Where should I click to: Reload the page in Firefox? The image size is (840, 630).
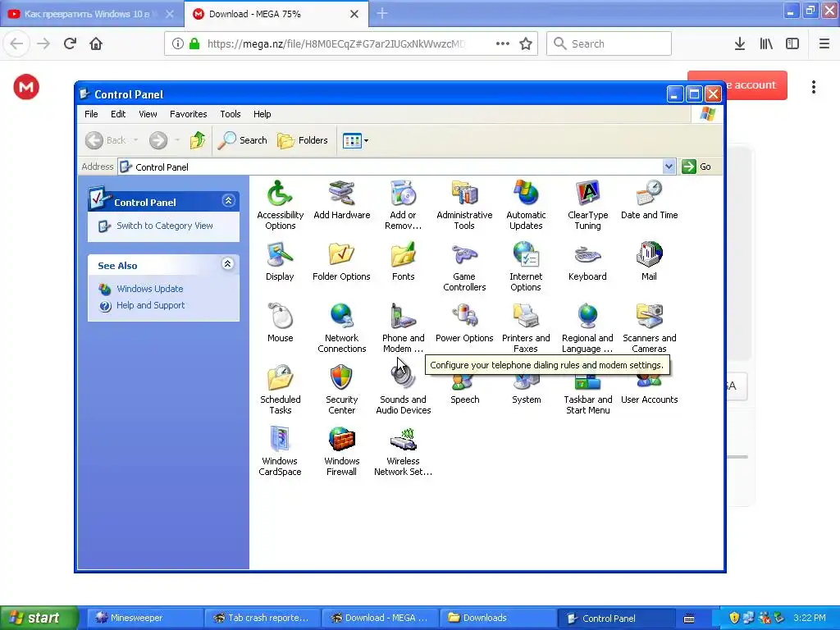tap(71, 43)
